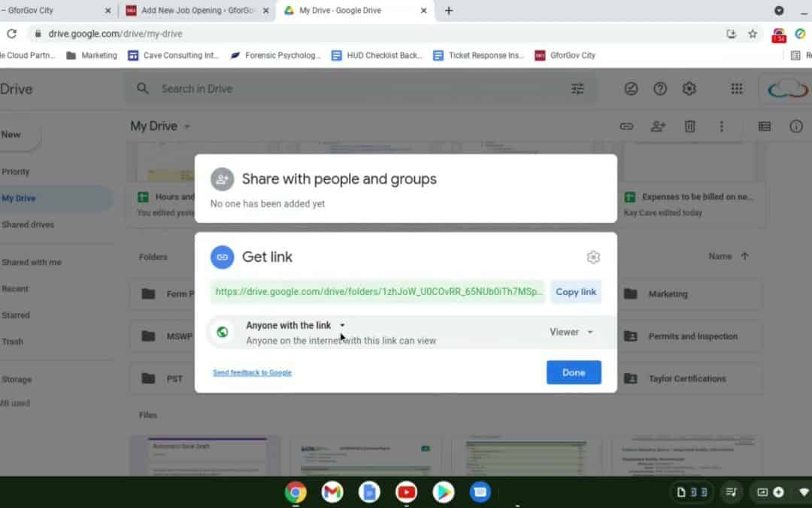Click Send feedback to Google link
This screenshot has height=508, width=812.
point(252,373)
